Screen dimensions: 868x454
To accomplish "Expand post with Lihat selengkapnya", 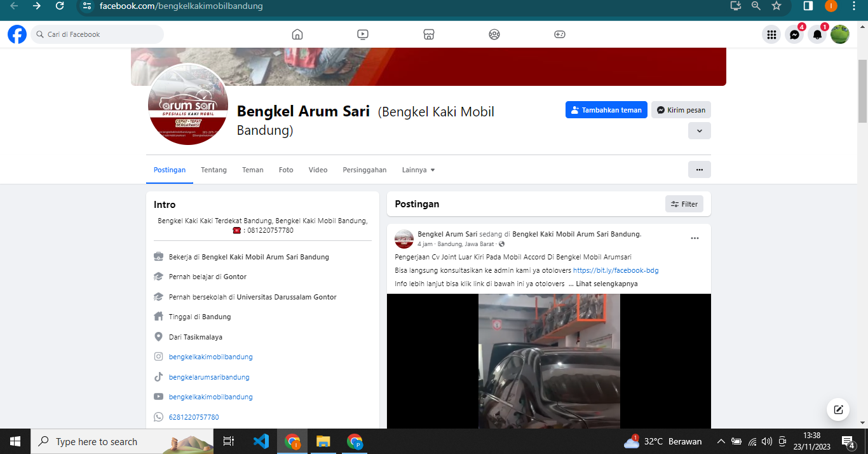I will [x=607, y=284].
